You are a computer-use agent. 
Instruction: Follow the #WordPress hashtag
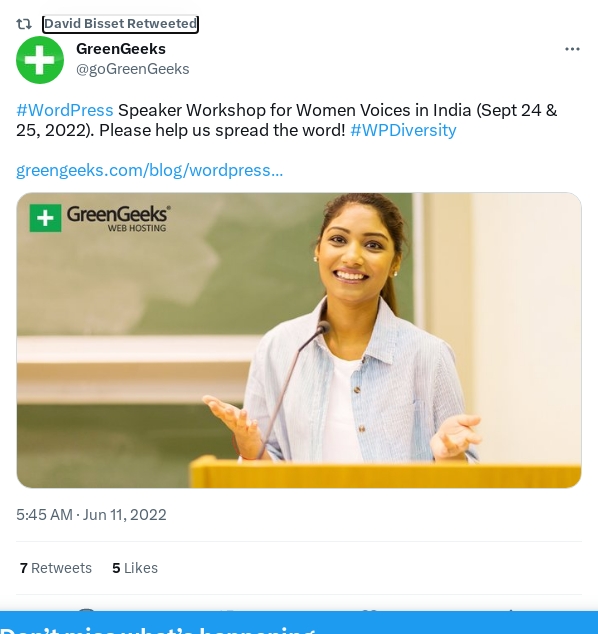[x=65, y=110]
